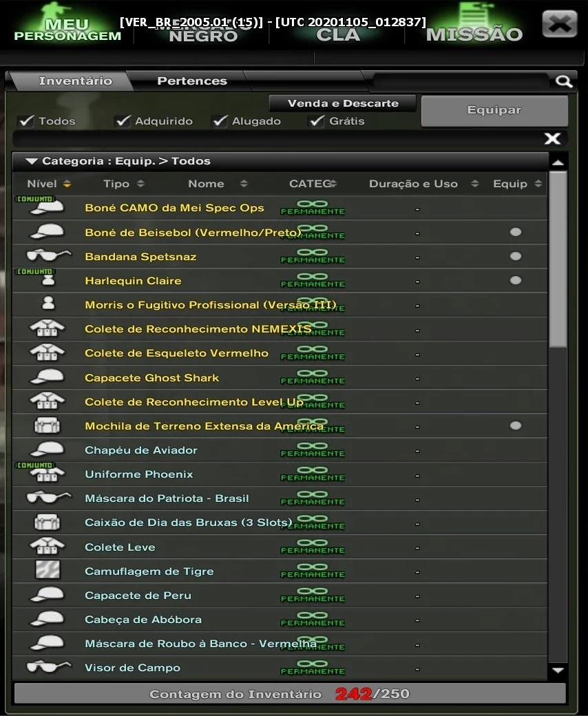The height and width of the screenshot is (716, 588).
Task: Toggle the Todos filter checkbox
Action: (x=26, y=121)
